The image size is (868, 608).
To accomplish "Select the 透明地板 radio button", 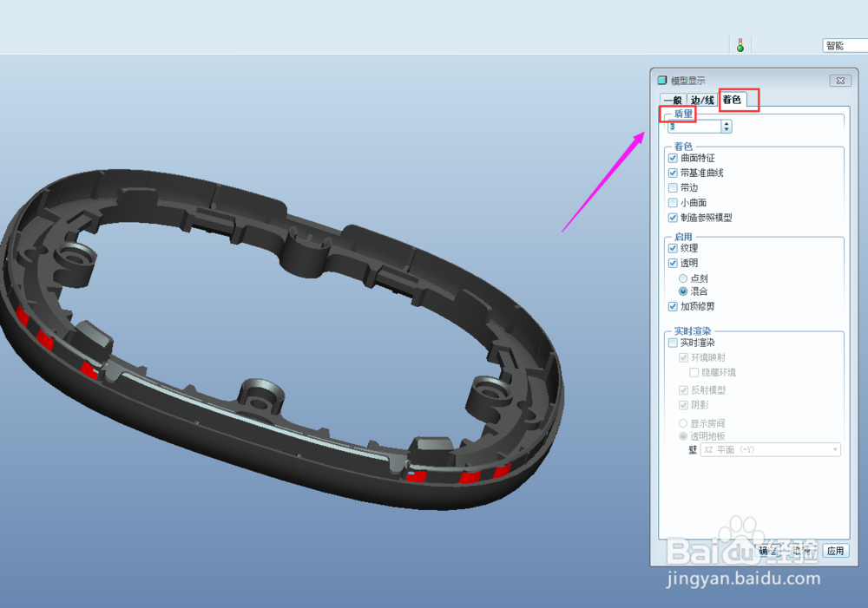I will click(x=683, y=436).
